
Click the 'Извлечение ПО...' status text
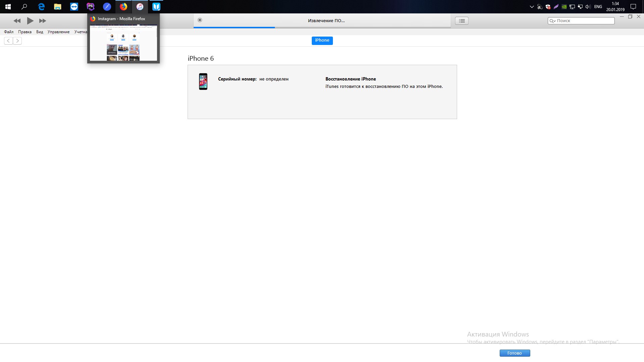click(x=326, y=21)
